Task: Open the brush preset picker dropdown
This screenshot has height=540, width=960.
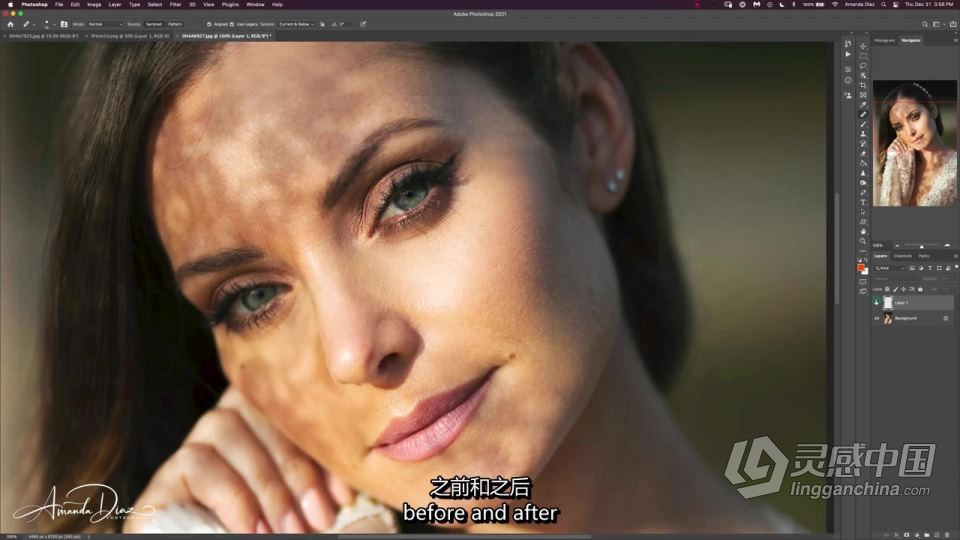Action: click(54, 24)
